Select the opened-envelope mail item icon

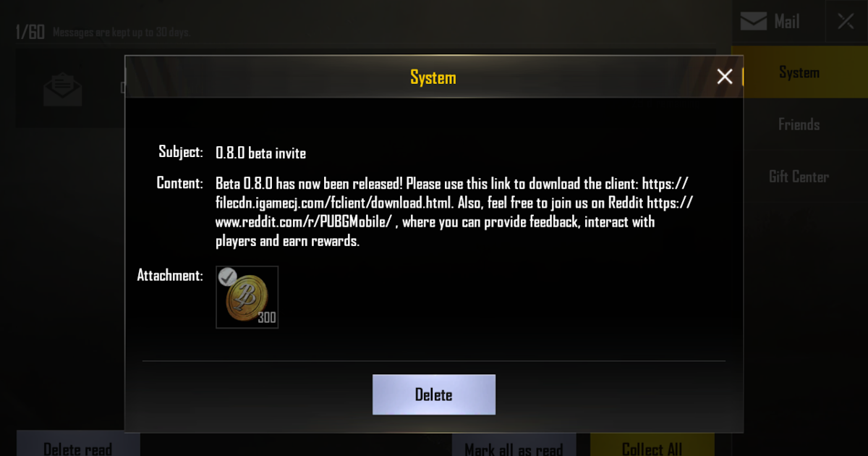pos(63,88)
